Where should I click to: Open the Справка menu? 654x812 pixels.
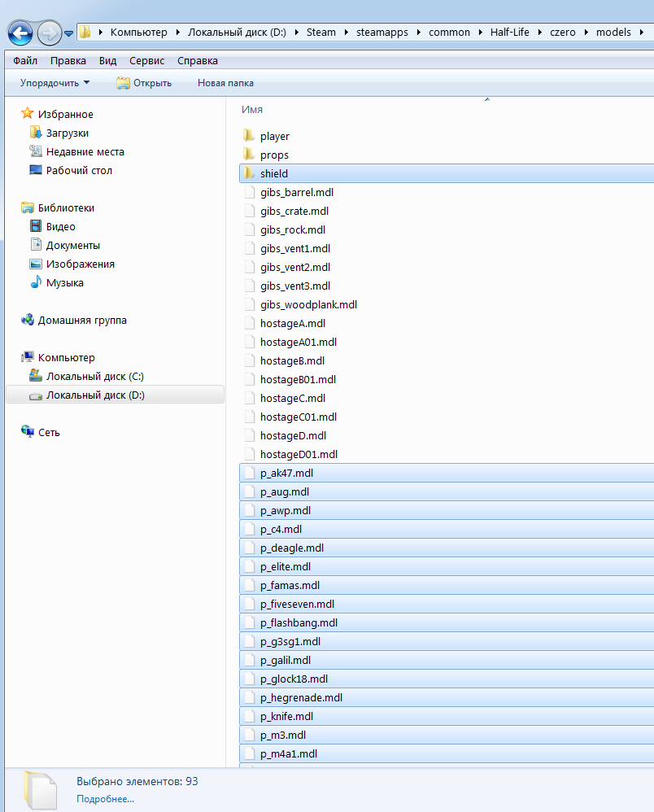[x=198, y=60]
